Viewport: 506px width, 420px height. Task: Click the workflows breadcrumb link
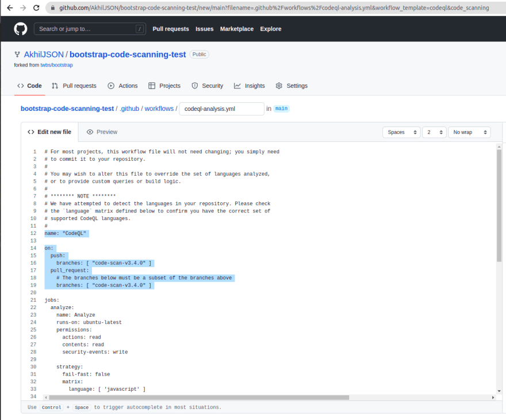click(x=159, y=109)
